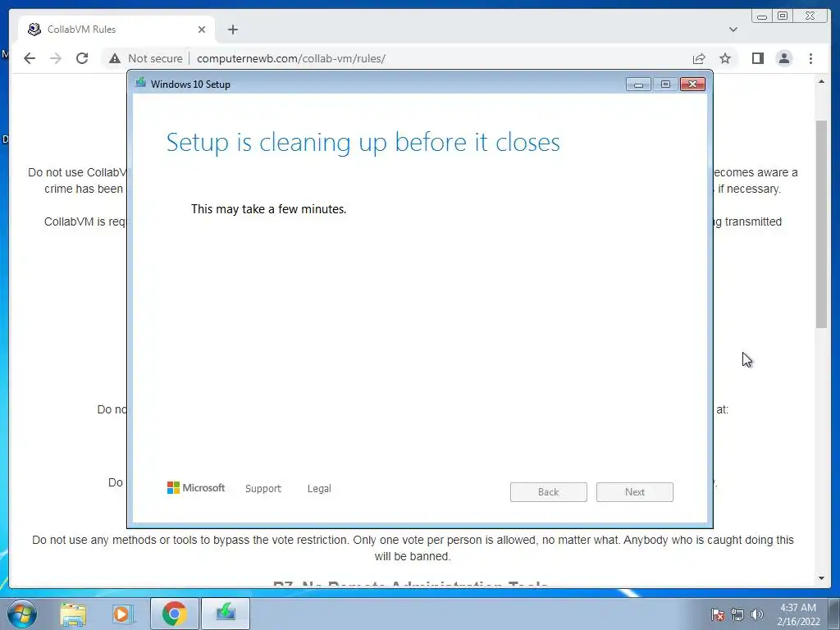
Task: Close the Chrome window
Action: 810,16
